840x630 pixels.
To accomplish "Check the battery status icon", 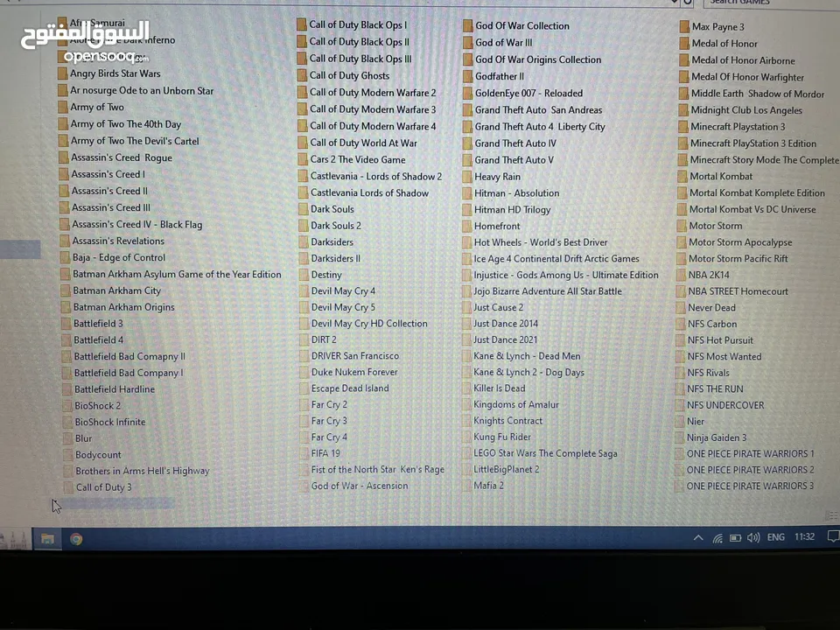I will (736, 538).
